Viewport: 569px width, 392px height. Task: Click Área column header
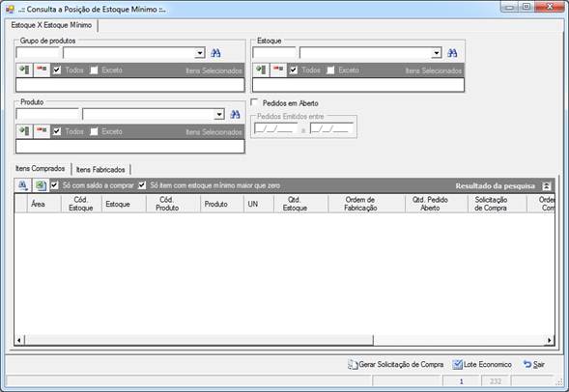pos(43,204)
